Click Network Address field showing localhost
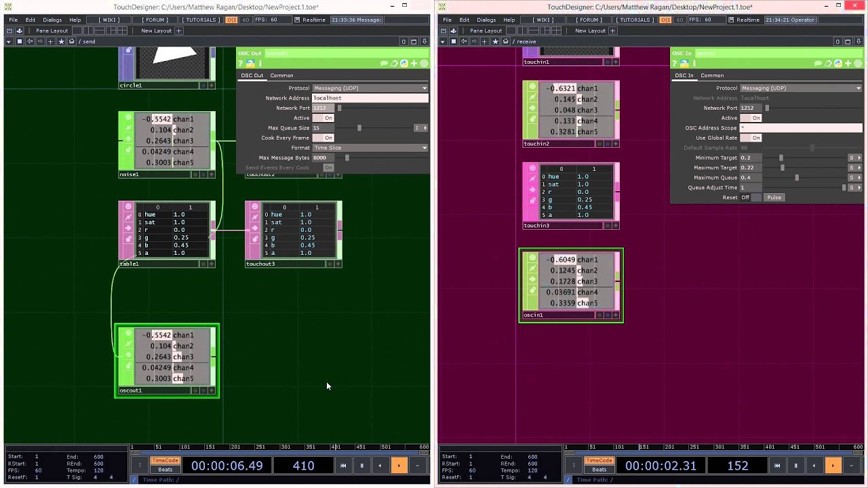The image size is (868, 488). pos(370,98)
